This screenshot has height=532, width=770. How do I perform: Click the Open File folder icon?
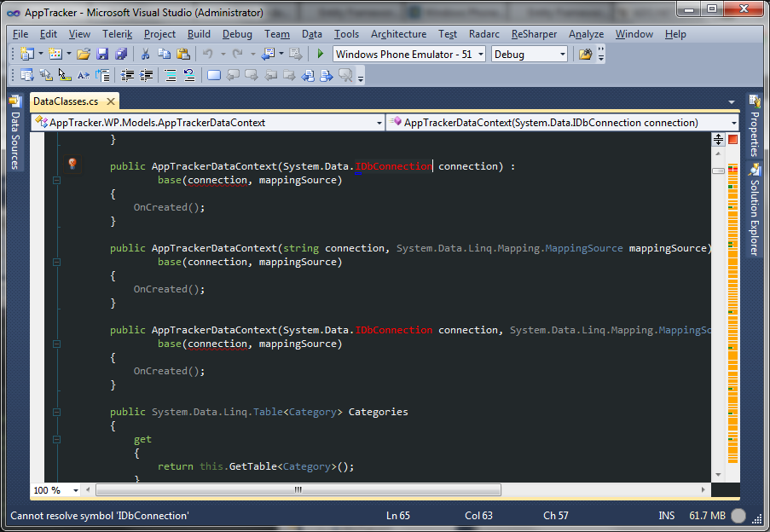coord(84,54)
